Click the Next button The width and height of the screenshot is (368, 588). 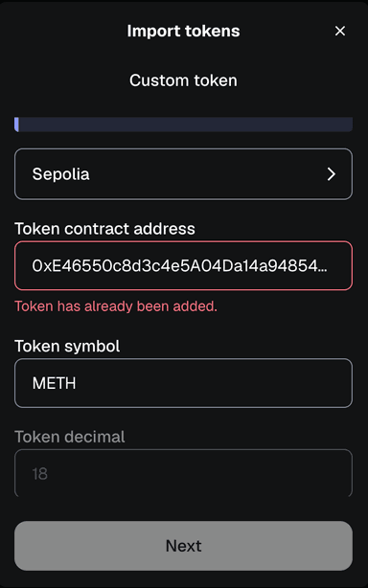[183, 546]
